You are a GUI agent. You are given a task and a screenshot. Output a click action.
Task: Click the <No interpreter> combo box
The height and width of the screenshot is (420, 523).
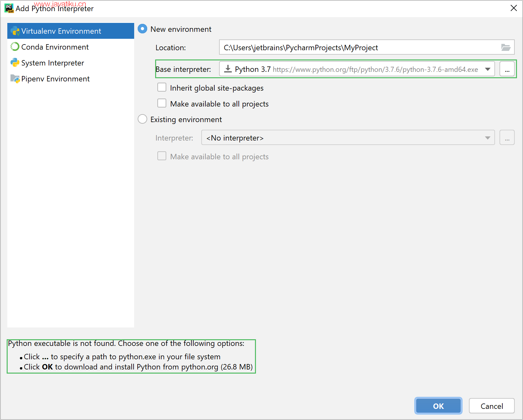[348, 138]
